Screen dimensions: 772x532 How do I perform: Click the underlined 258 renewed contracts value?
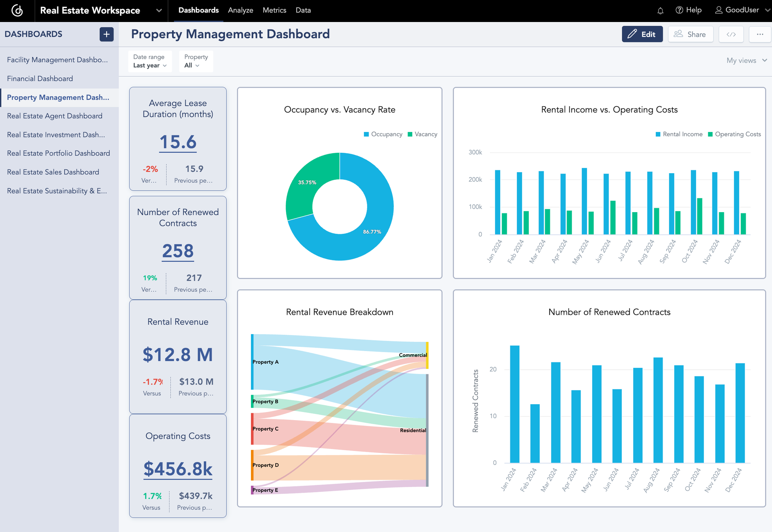178,251
